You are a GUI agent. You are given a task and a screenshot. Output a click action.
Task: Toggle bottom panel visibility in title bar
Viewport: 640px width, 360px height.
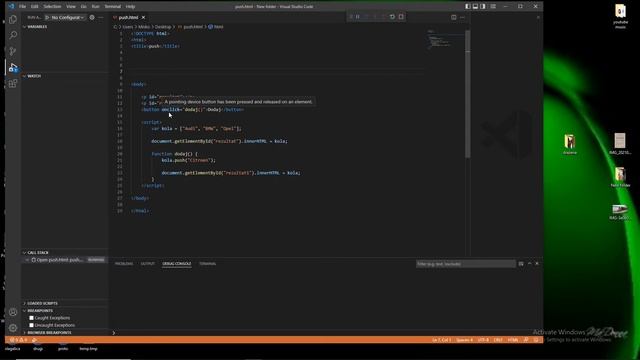click(x=476, y=7)
